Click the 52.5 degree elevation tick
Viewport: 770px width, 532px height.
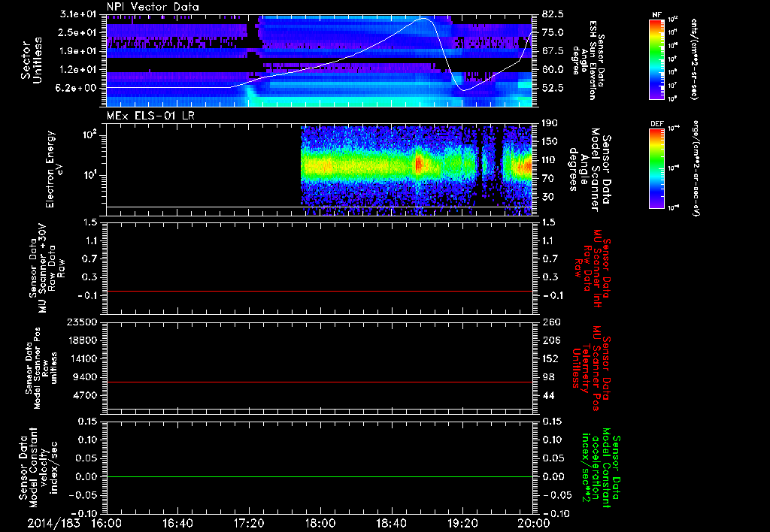(553, 88)
